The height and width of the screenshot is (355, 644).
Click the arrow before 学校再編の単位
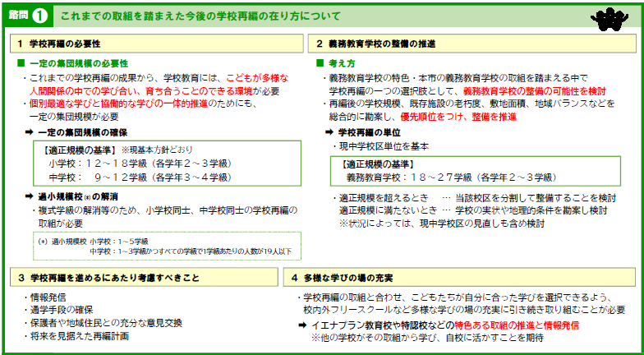pyautogui.click(x=329, y=131)
